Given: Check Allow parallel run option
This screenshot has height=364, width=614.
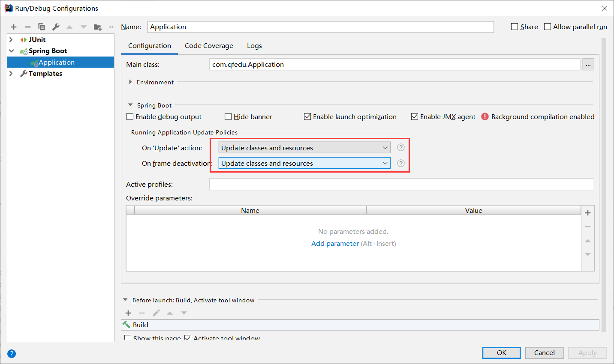Looking at the screenshot, I should tap(548, 27).
